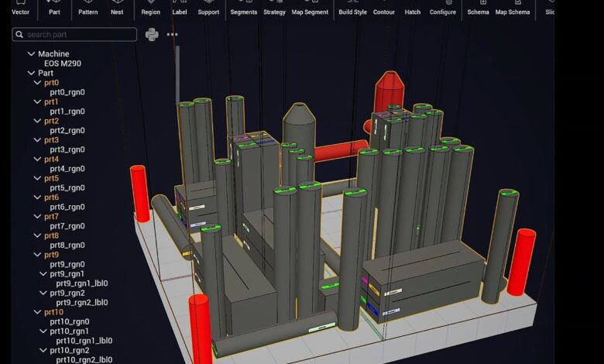Select prt4_rgn0 in the tree
Screen dimensions: 604x364
click(67, 169)
